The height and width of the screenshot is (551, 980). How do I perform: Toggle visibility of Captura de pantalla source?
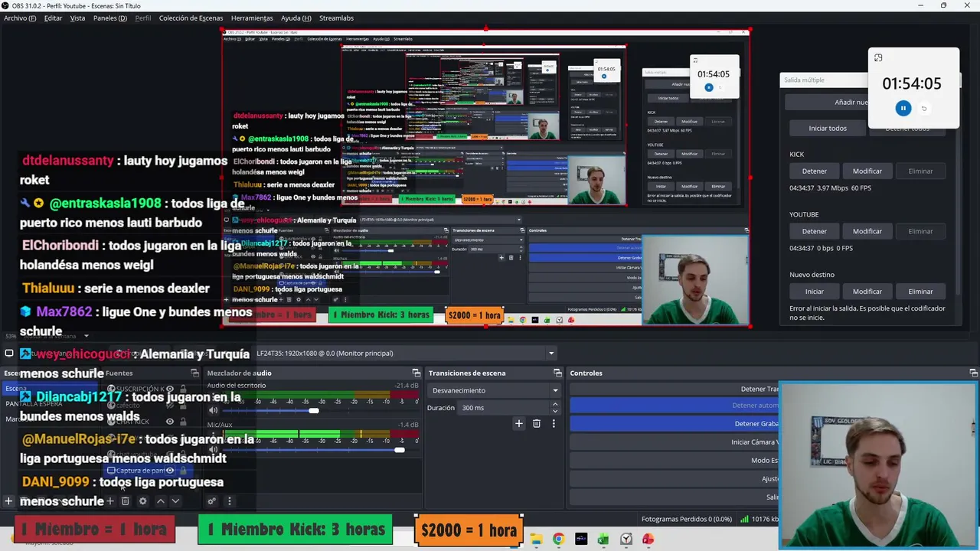coord(170,471)
